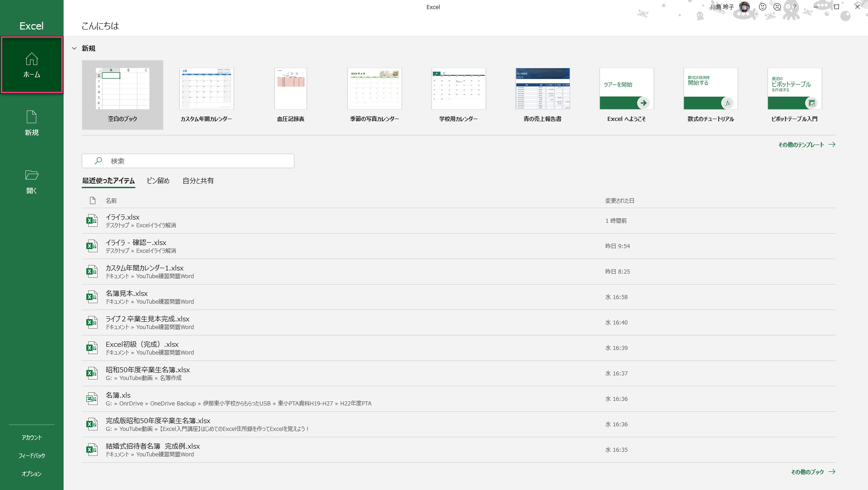The image size is (868, 490).
Task: Open 名簿.xls file name
Action: point(118,395)
